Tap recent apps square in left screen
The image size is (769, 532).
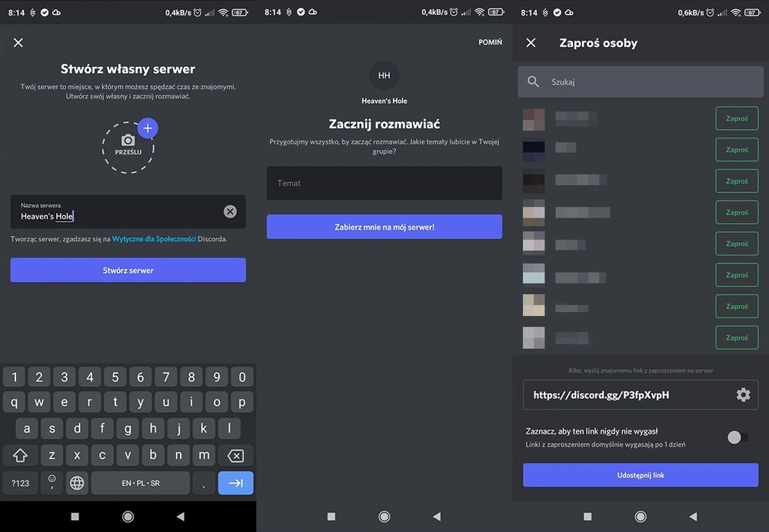pyautogui.click(x=75, y=517)
